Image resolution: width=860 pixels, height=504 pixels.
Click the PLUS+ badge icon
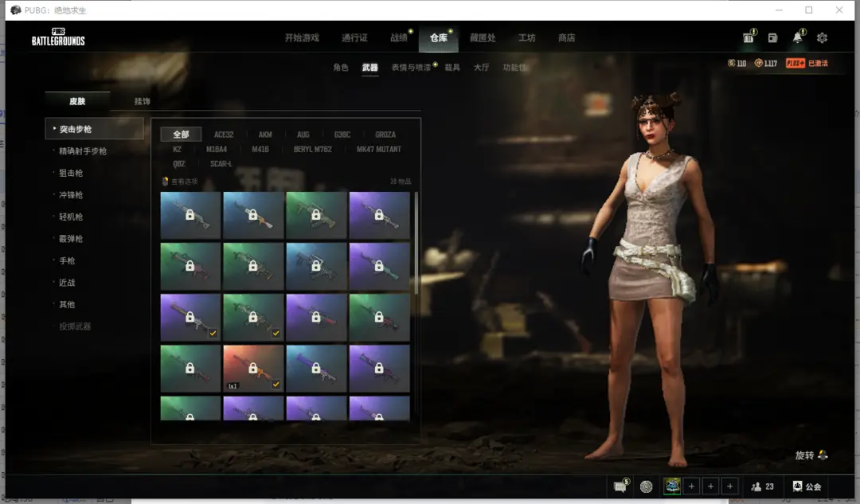coord(795,63)
